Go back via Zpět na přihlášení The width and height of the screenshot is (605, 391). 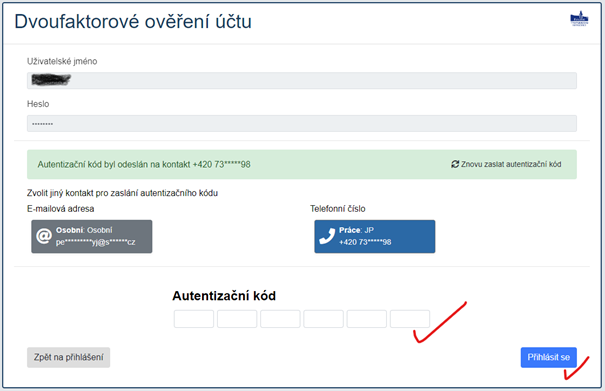[x=68, y=357]
